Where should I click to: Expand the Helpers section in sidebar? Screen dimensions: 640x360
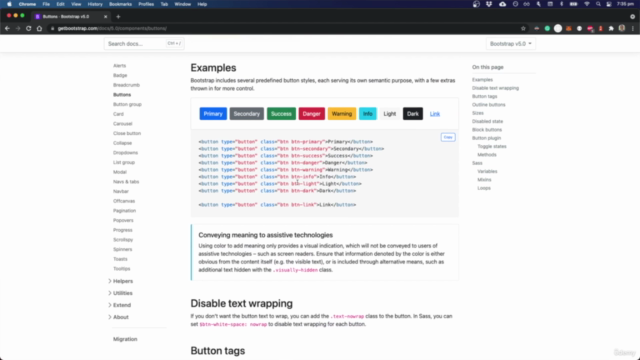coord(121,281)
